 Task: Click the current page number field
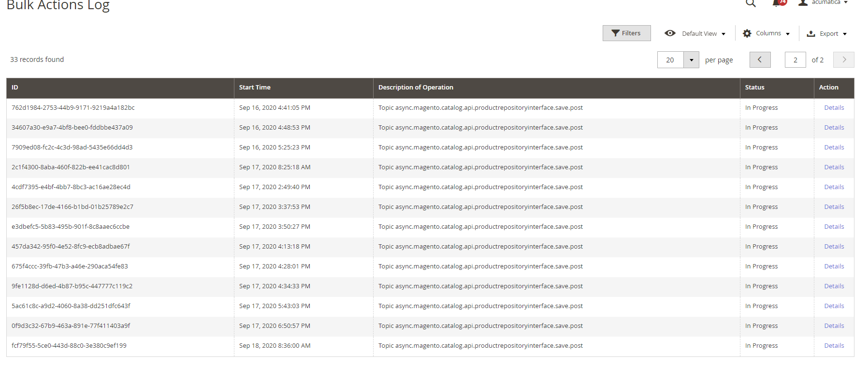795,60
